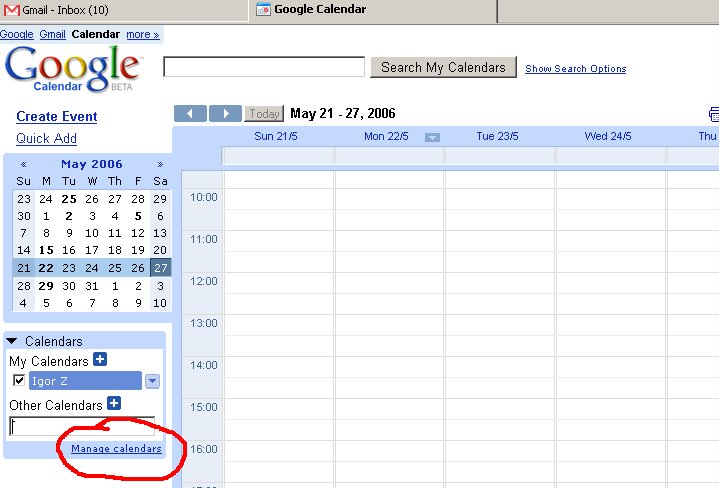
Task: Select the Google Calendar browser tab
Action: pyautogui.click(x=373, y=10)
